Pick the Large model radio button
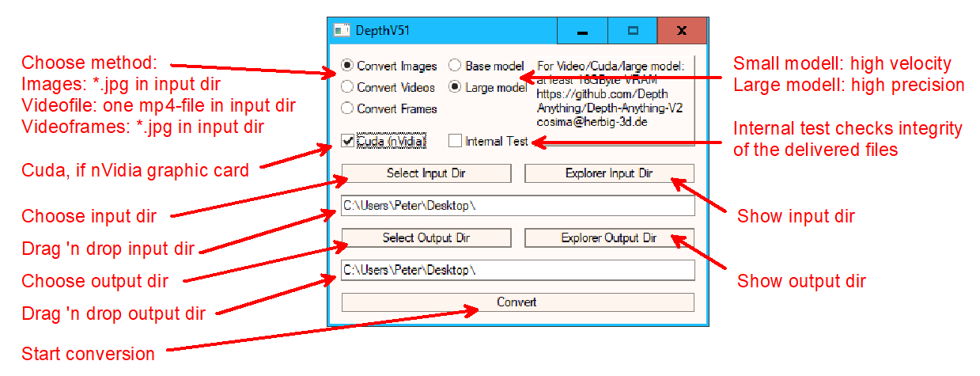The image size is (980, 376). point(456,87)
